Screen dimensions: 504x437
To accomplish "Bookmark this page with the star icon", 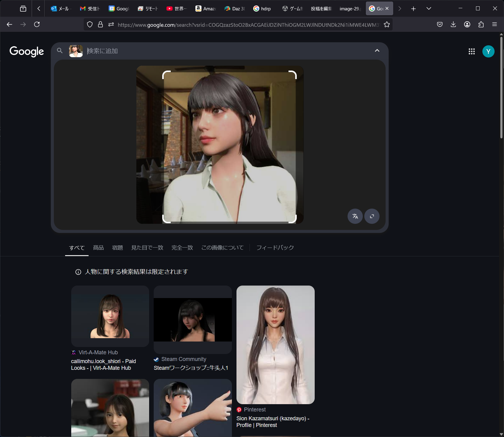I will pyautogui.click(x=387, y=25).
